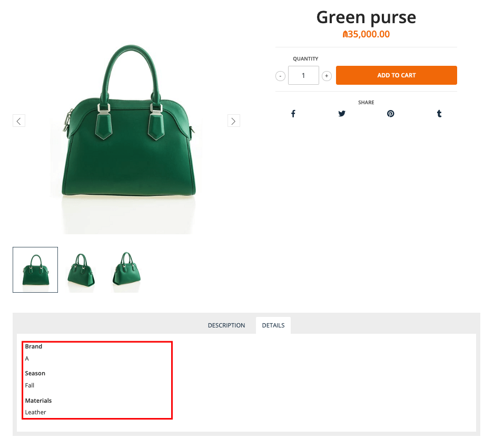The height and width of the screenshot is (448, 494).
Task: Click the ₼35,000.00 price text
Action: click(x=366, y=34)
